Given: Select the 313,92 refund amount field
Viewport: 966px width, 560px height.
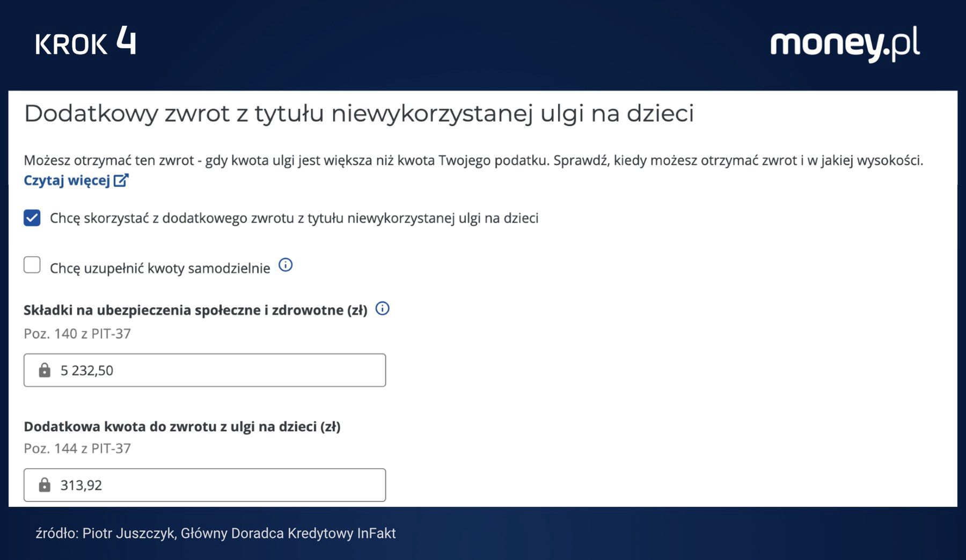Looking at the screenshot, I should tap(204, 485).
